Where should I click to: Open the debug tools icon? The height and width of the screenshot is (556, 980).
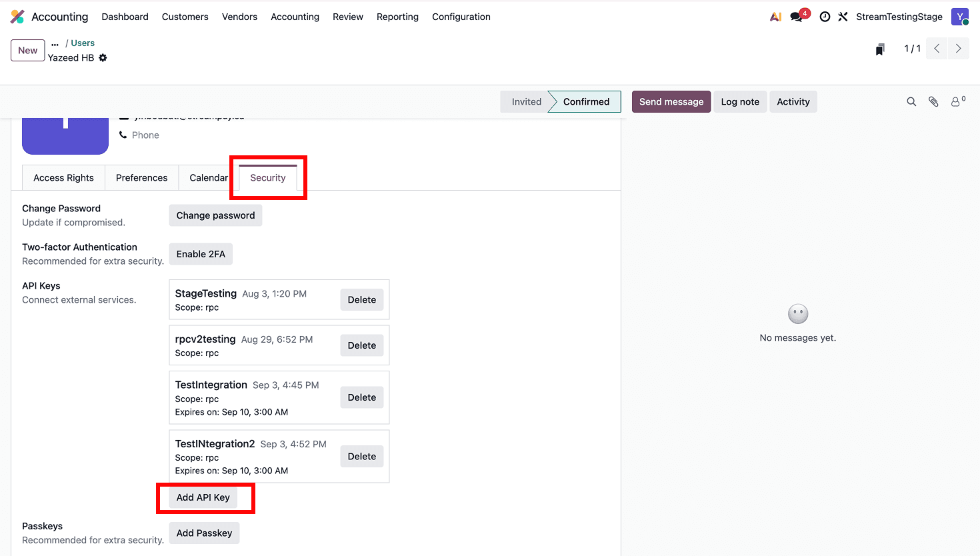[x=843, y=17]
